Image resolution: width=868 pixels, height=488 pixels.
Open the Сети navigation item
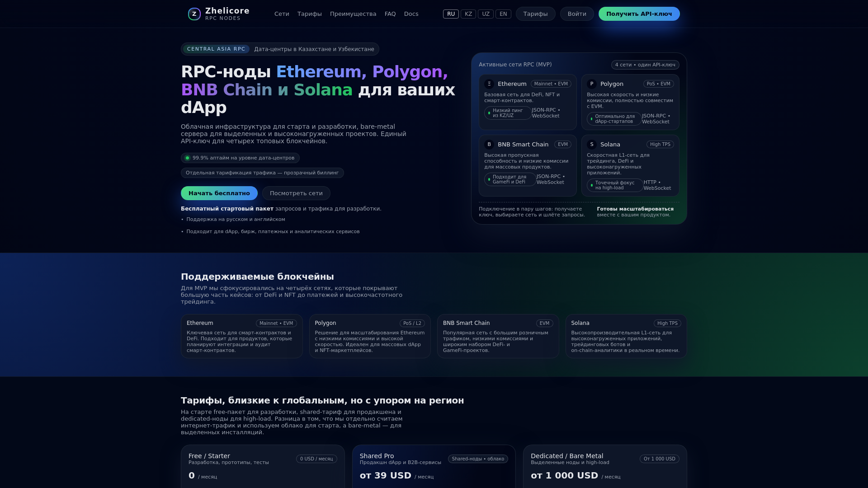282,14
